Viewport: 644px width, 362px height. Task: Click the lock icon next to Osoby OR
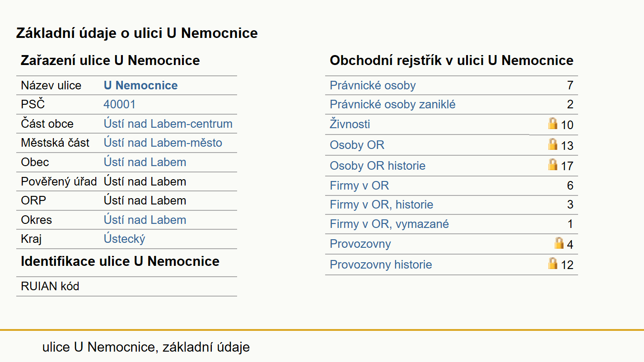pyautogui.click(x=552, y=144)
